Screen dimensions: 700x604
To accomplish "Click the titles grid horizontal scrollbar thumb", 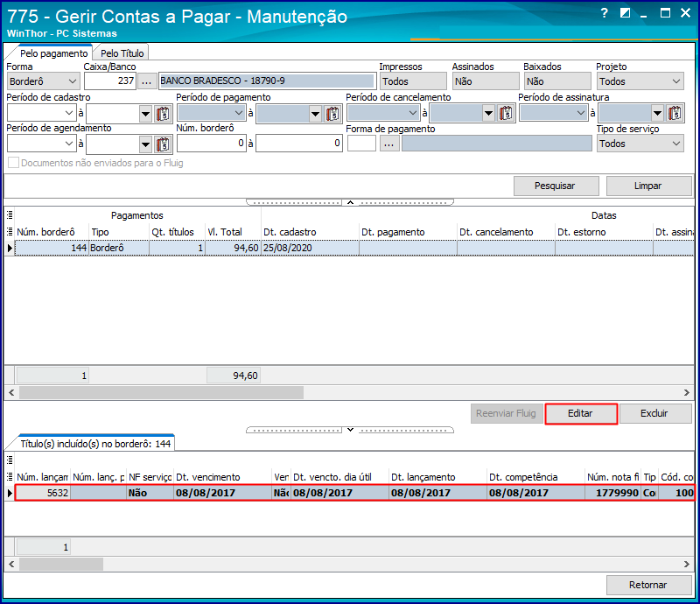I will pyautogui.click(x=61, y=565).
